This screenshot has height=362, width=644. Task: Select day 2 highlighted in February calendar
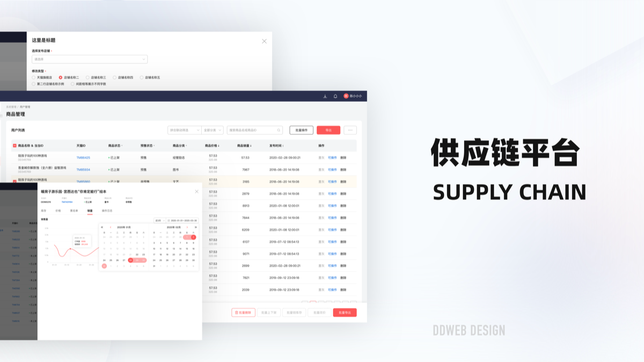pyautogui.click(x=193, y=237)
